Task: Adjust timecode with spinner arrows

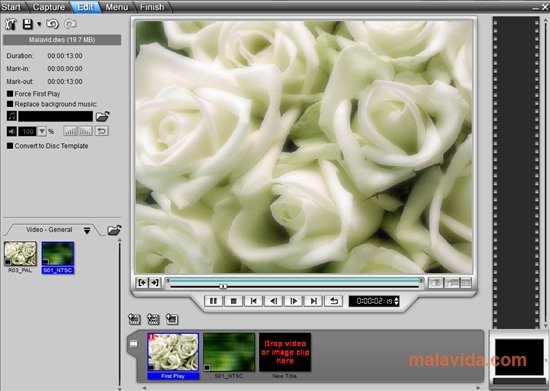Action: (396, 301)
